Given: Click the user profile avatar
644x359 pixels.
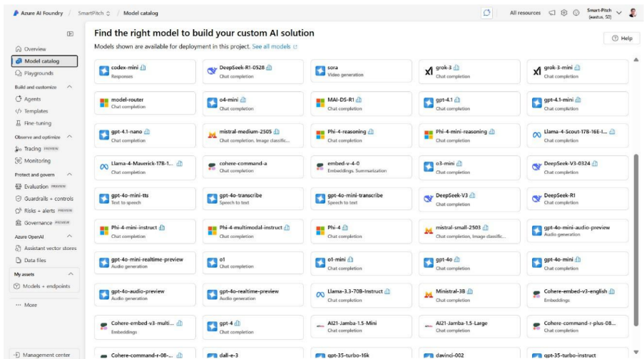Looking at the screenshot, I should [632, 13].
